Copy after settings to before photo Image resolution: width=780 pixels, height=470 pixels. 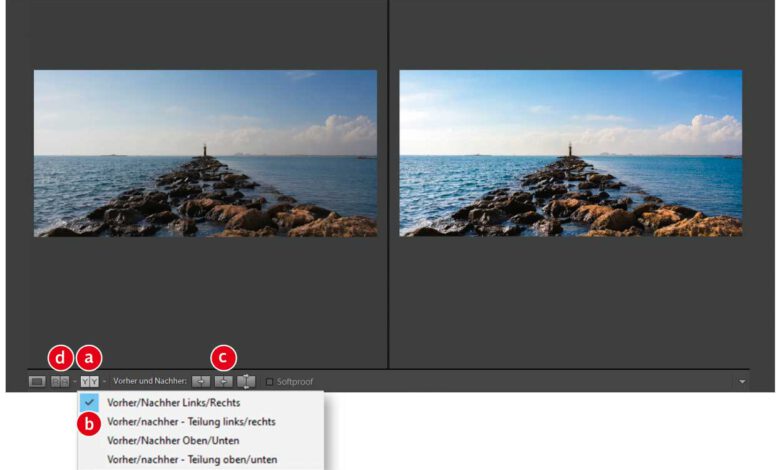pos(224,381)
